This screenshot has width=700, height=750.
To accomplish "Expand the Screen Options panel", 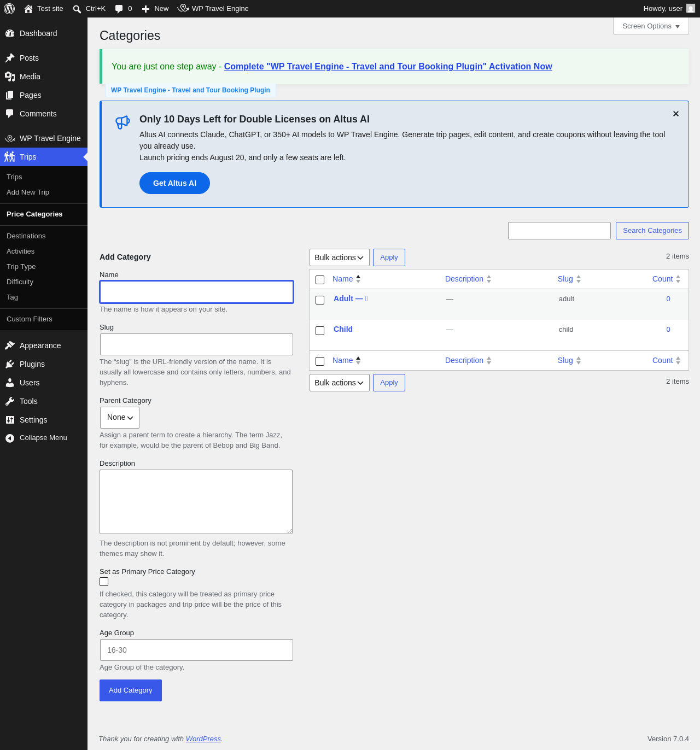I will coord(651,26).
